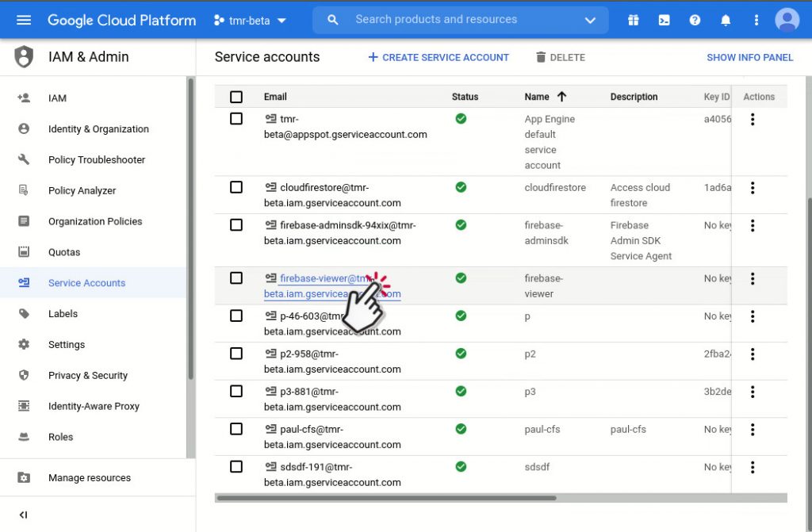Click the Labels tag icon
The width and height of the screenshot is (812, 532).
click(24, 313)
